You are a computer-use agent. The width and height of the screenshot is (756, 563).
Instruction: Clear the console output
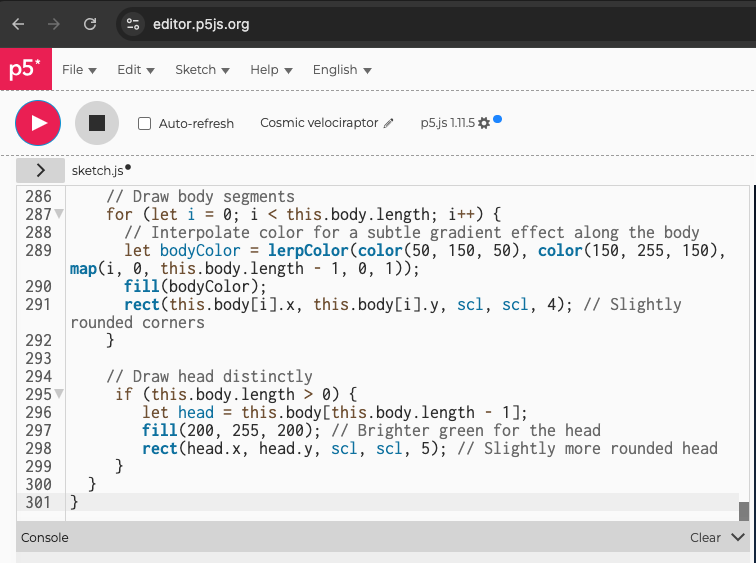705,537
